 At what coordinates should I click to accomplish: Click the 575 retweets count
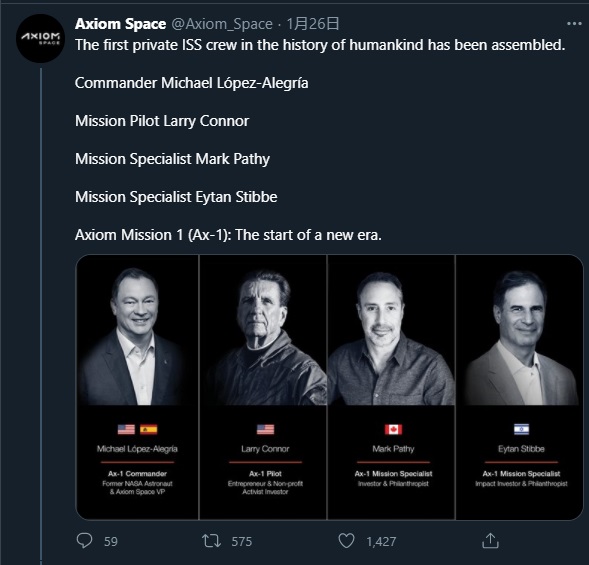(x=242, y=541)
